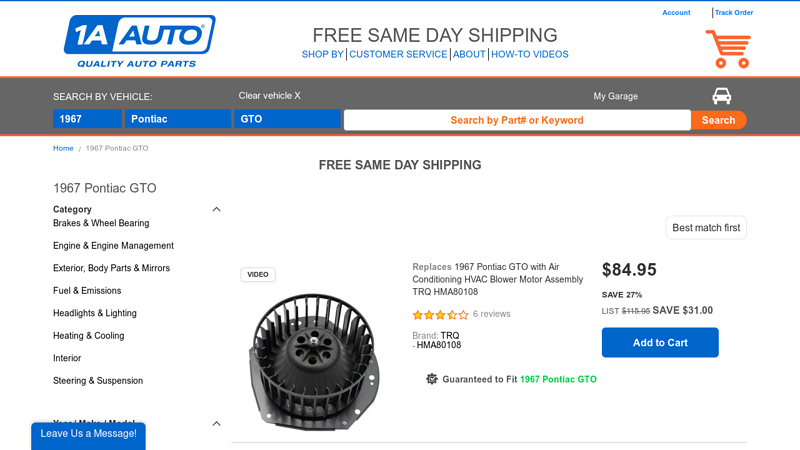Image resolution: width=800 pixels, height=450 pixels.
Task: Click the VIDEO badge on product image
Action: (258, 274)
